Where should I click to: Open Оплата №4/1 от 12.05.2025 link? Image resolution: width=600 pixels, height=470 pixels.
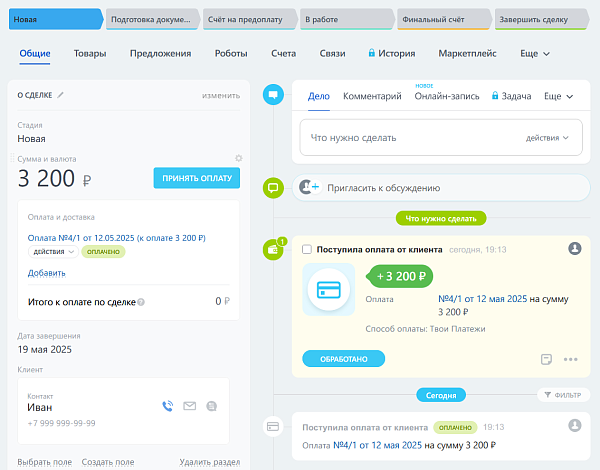[x=116, y=238]
